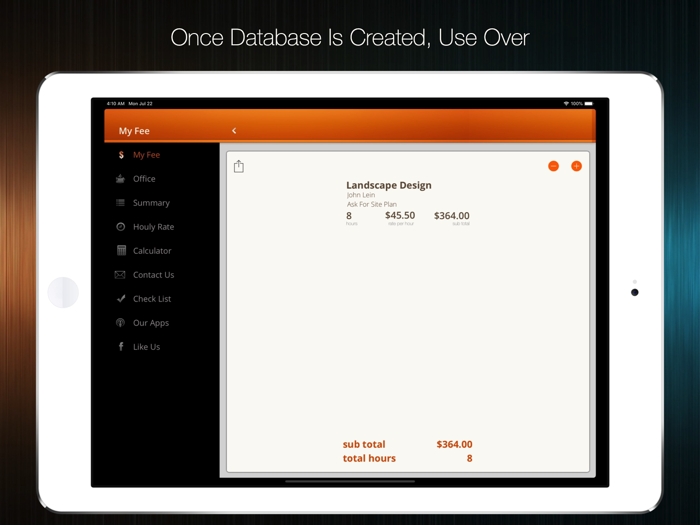Click the $45.50 rate per hour value

[400, 217]
